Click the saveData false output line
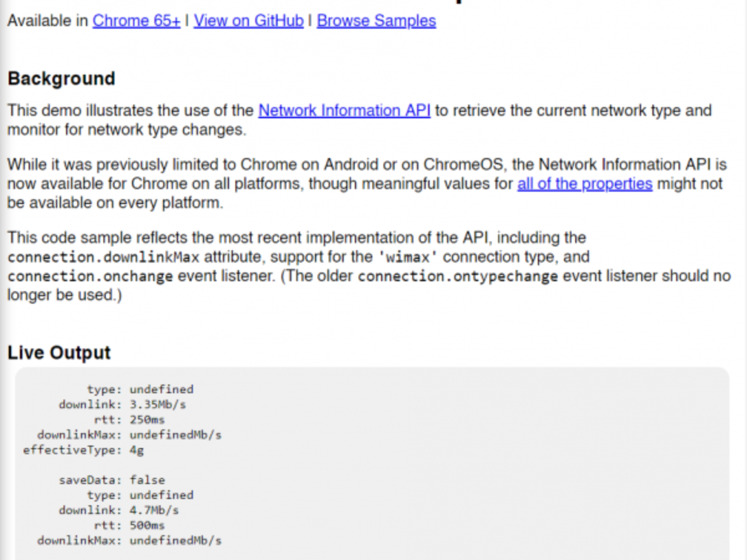The height and width of the screenshot is (560, 747). point(112,480)
